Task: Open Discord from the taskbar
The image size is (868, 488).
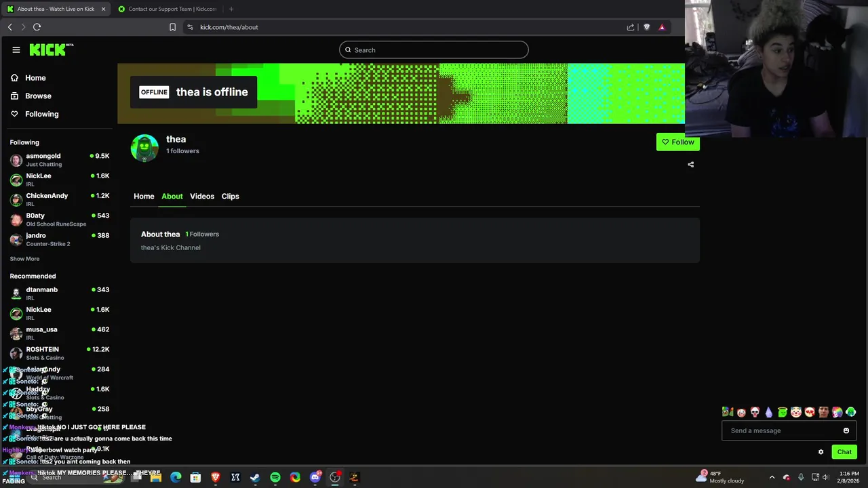Action: coord(315,477)
